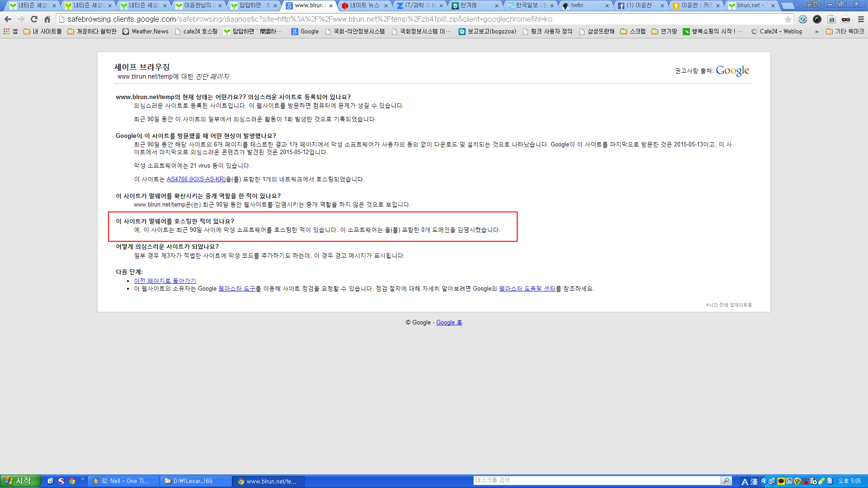The height and width of the screenshot is (488, 868).
Task: Switch to the 한국일보 tab
Action: coord(531,5)
